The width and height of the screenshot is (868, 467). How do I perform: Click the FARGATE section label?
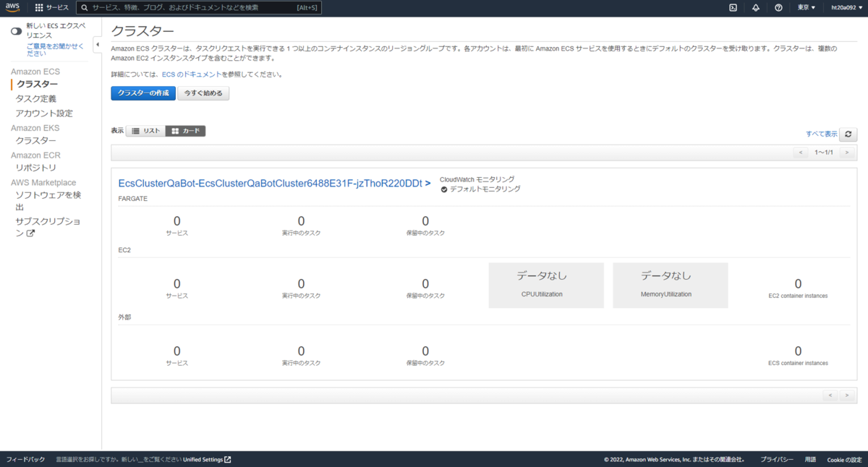(x=133, y=198)
